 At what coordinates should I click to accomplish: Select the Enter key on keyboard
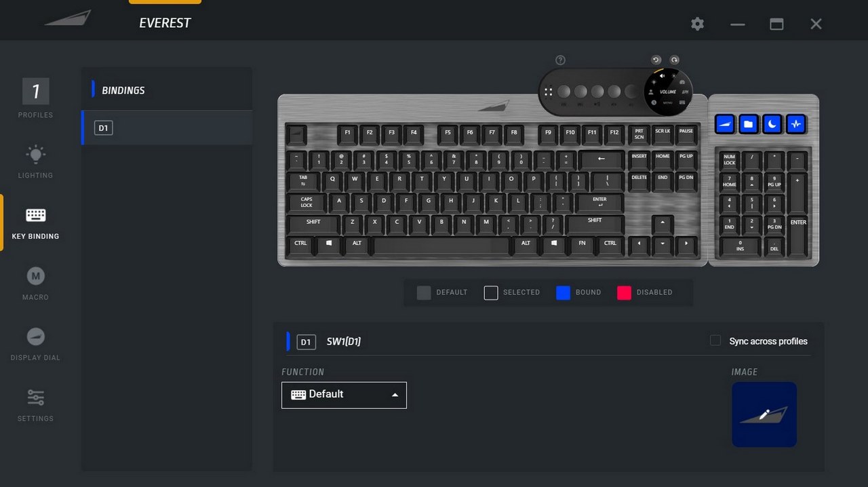[599, 202]
